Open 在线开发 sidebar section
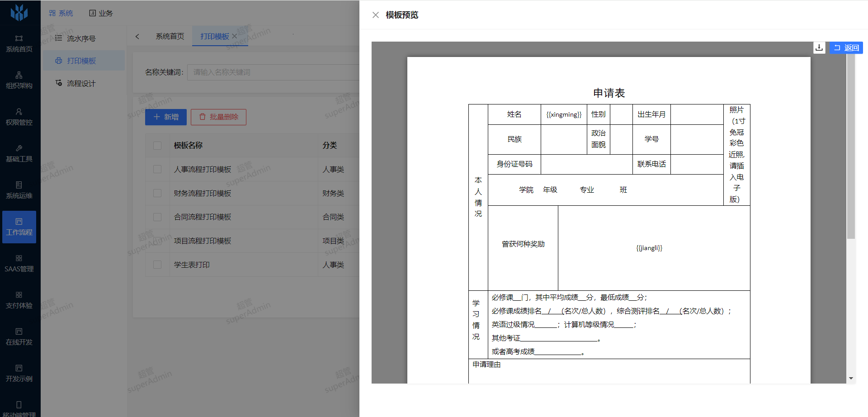868x417 pixels. pos(19,337)
